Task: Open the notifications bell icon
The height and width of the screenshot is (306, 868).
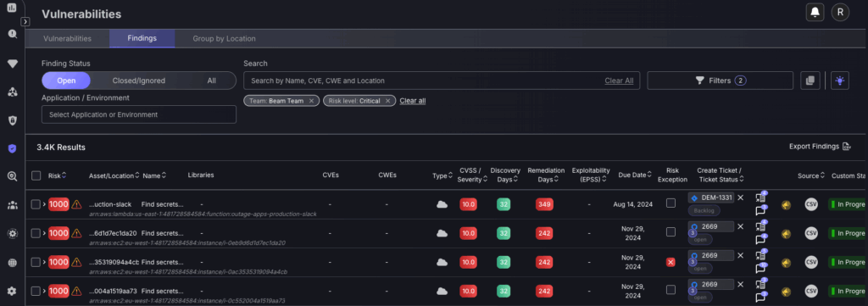Action: tap(815, 12)
